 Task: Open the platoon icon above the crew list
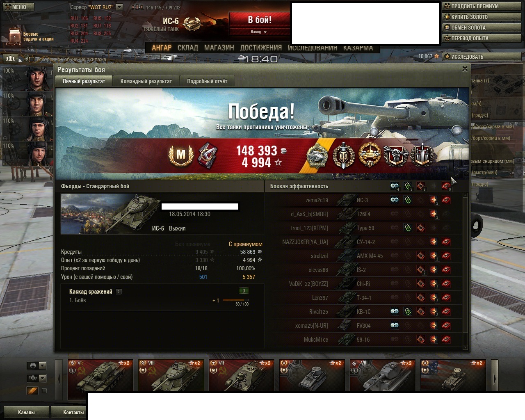pyautogui.click(x=11, y=59)
